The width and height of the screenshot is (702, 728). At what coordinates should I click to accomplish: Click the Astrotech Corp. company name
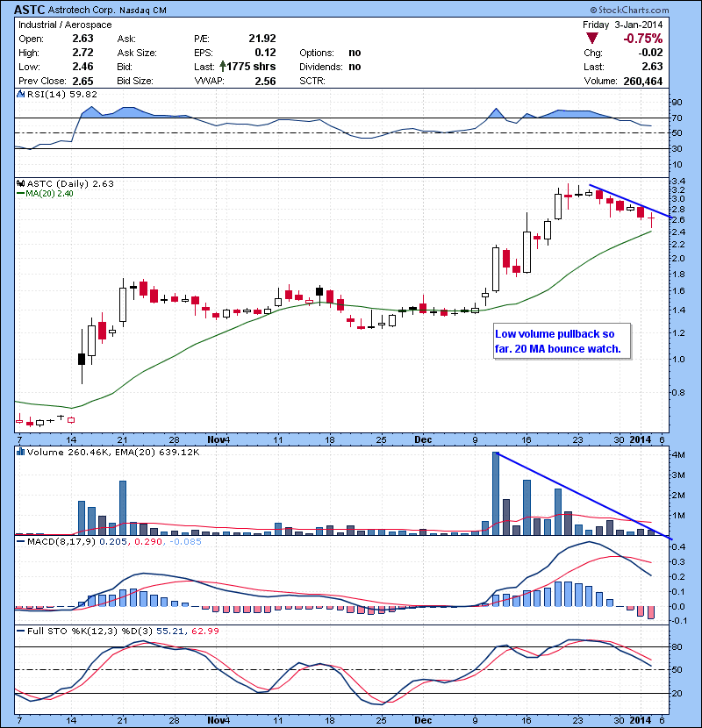82,10
